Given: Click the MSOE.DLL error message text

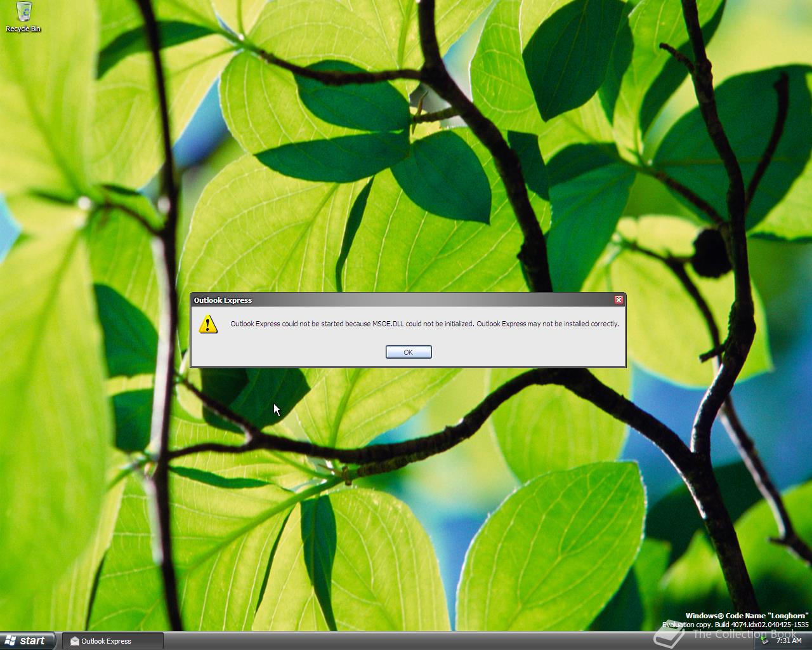Looking at the screenshot, I should tap(425, 324).
